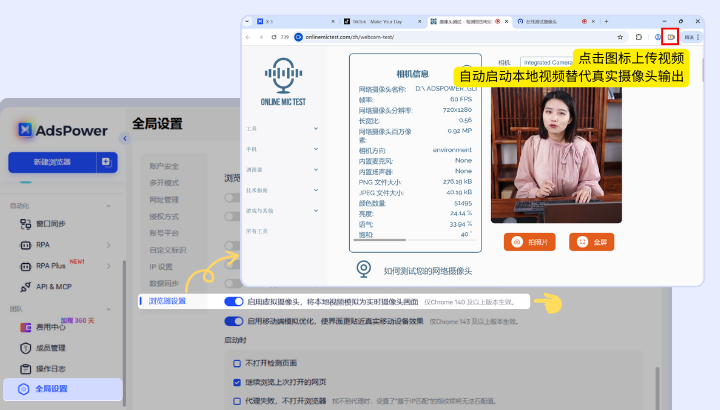Click 拍照片 button

pyautogui.click(x=530, y=242)
